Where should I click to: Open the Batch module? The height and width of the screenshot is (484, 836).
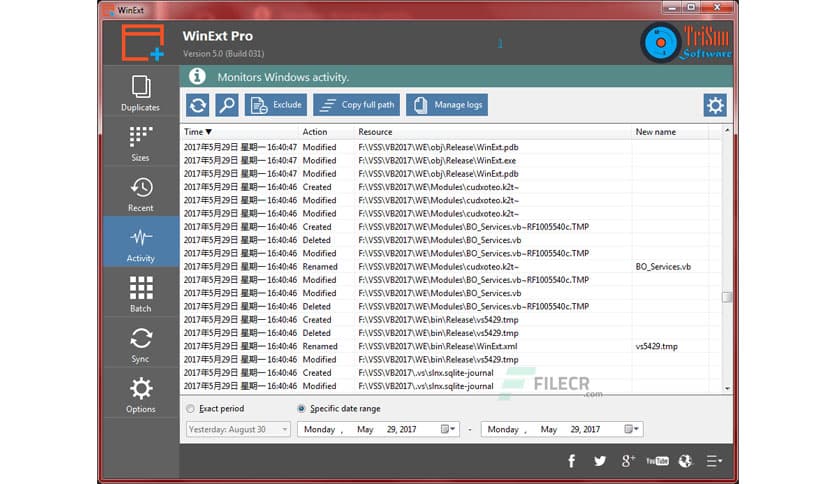pyautogui.click(x=141, y=293)
